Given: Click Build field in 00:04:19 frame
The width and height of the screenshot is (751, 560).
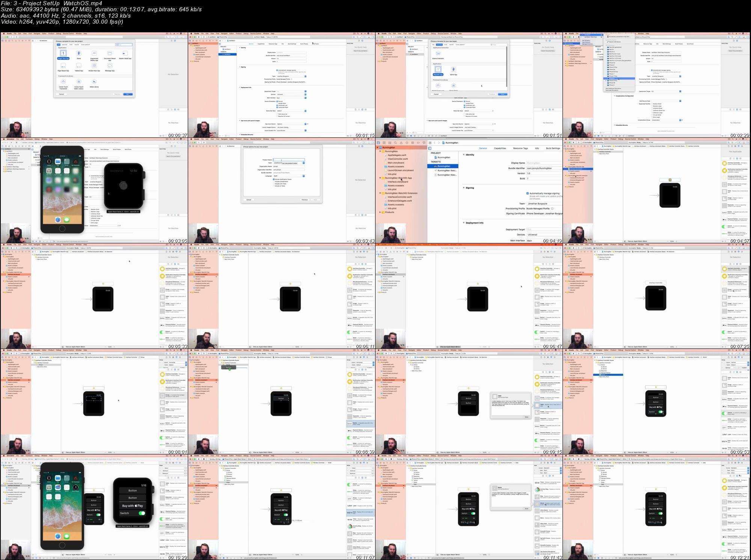Looking at the screenshot, I should (x=544, y=178).
